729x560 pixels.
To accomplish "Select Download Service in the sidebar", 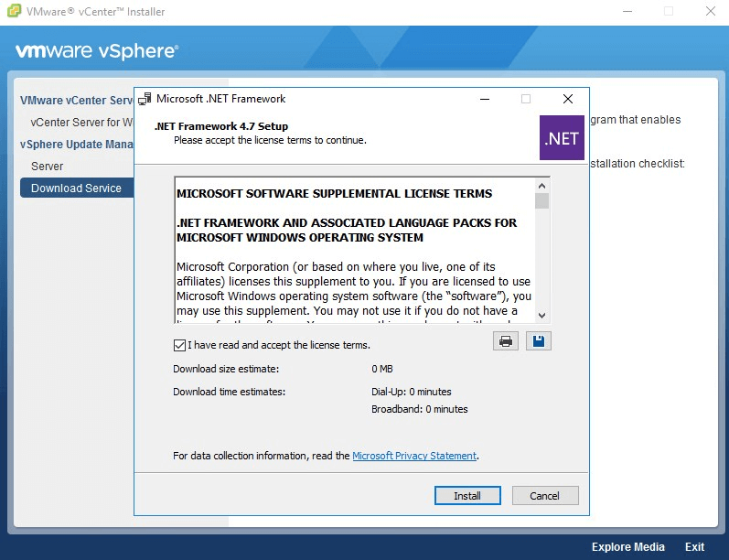I will (77, 188).
